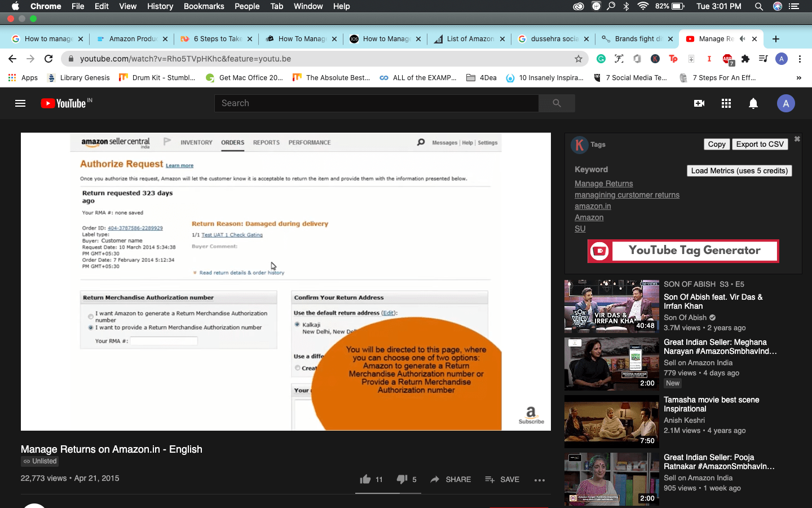Screen dimensions: 812x508
Task: Open the video's more actions menu
Action: click(539, 480)
